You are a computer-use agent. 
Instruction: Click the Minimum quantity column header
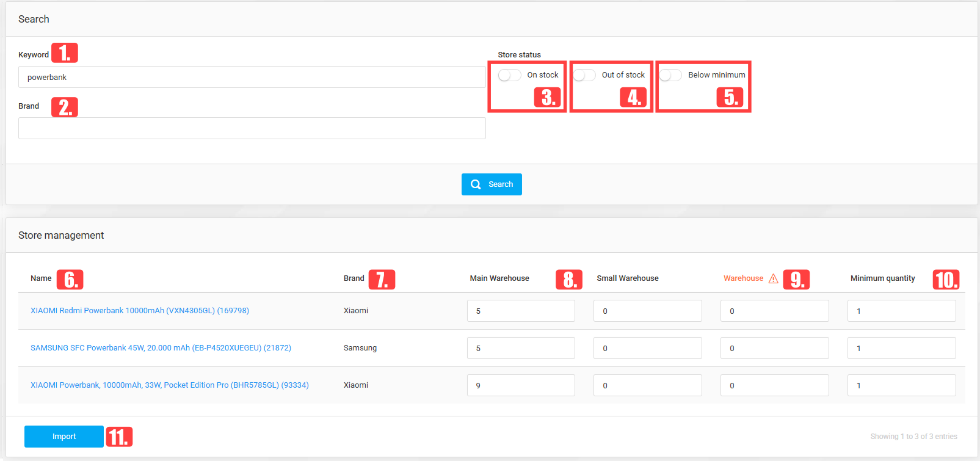[882, 278]
